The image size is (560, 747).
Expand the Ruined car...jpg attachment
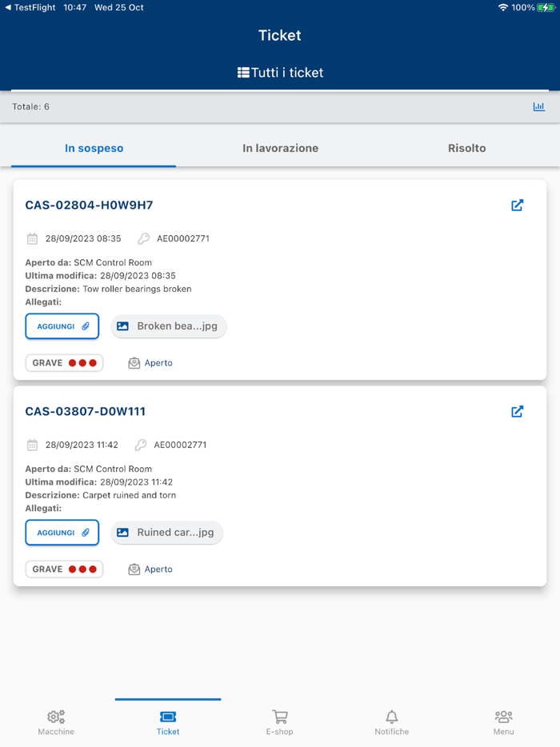[x=166, y=532]
